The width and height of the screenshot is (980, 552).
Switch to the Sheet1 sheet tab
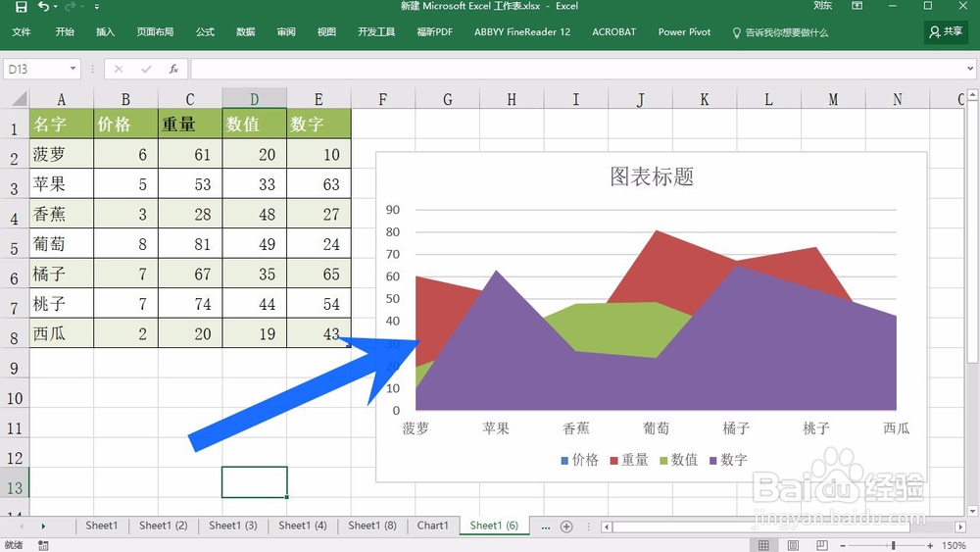(101, 526)
